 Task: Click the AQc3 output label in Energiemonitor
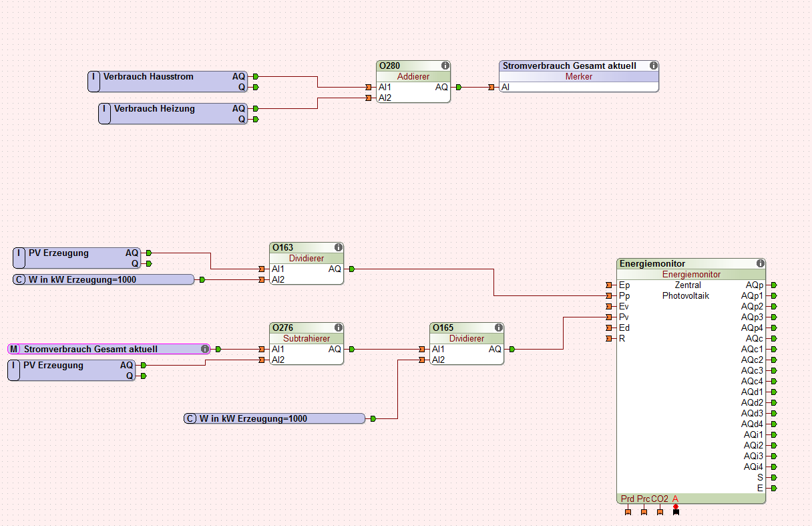pos(751,370)
